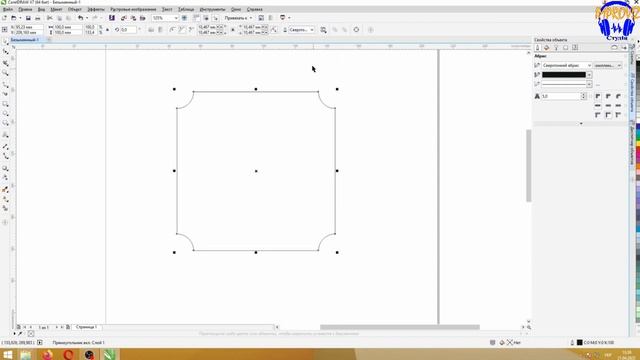The image size is (640, 360).
Task: Click the Save icon in the standard toolbar
Action: pos(28,18)
